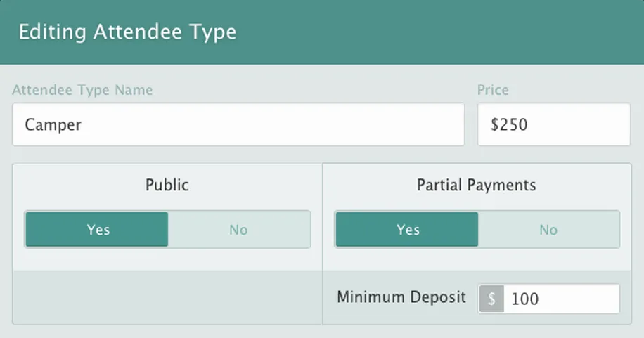Place cursor on the $250 value
This screenshot has height=338, width=644.
[509, 125]
